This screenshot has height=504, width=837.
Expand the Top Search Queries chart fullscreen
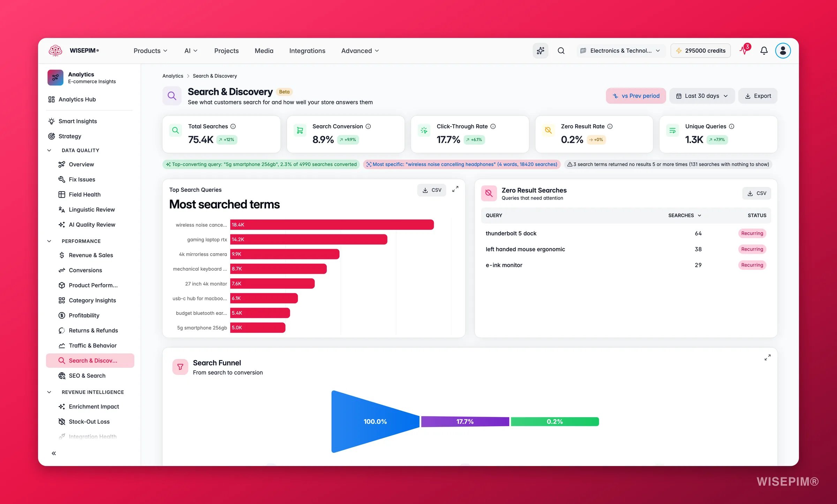[x=455, y=189]
